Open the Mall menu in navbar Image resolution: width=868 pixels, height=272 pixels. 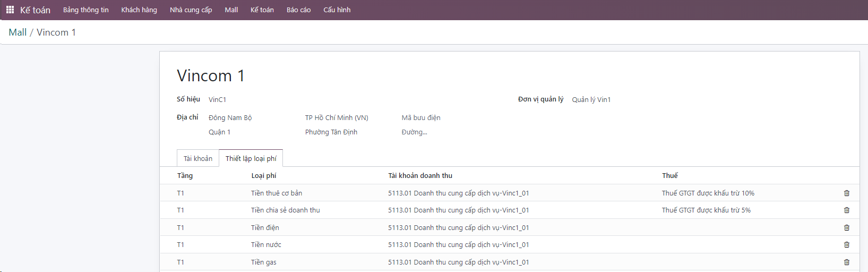[x=231, y=10]
